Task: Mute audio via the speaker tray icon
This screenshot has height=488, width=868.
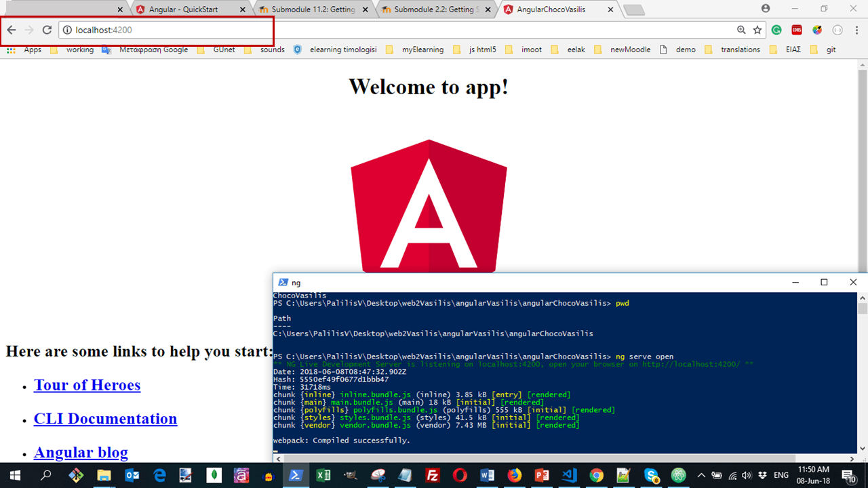Action: coord(747,475)
